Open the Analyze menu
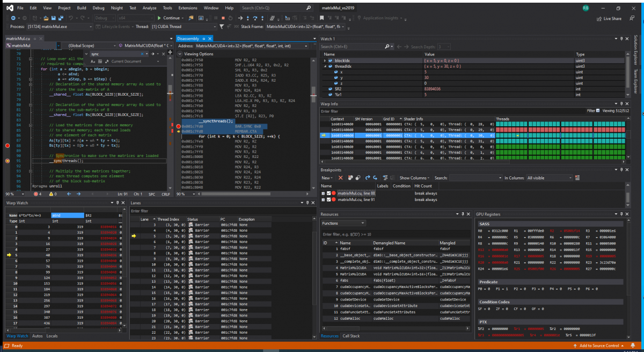The width and height of the screenshot is (644, 352). [150, 8]
